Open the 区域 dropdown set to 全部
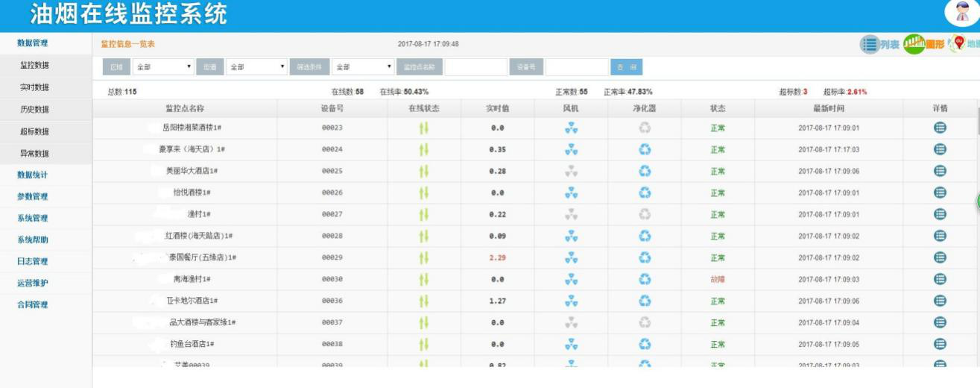Viewport: 980px width, 388px height. pos(164,67)
